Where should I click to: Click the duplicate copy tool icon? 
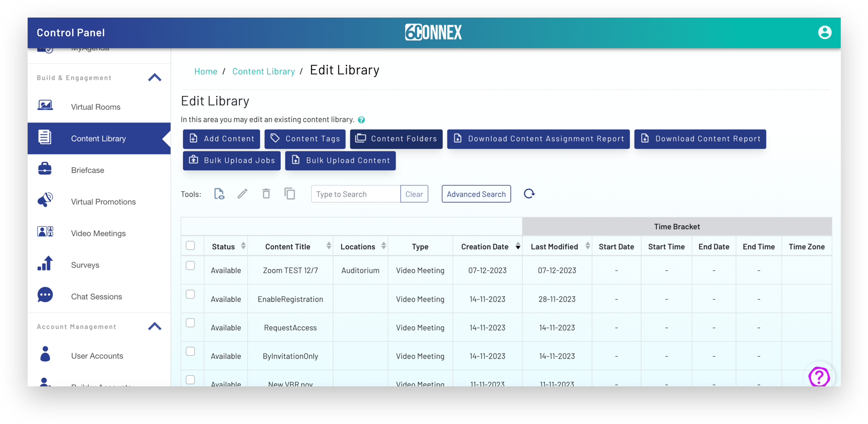(290, 194)
